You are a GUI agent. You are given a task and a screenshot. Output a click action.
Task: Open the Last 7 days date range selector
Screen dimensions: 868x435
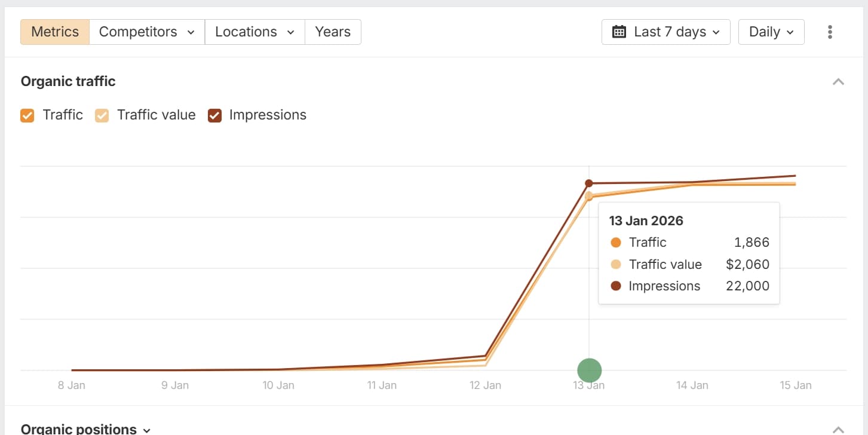(x=665, y=32)
